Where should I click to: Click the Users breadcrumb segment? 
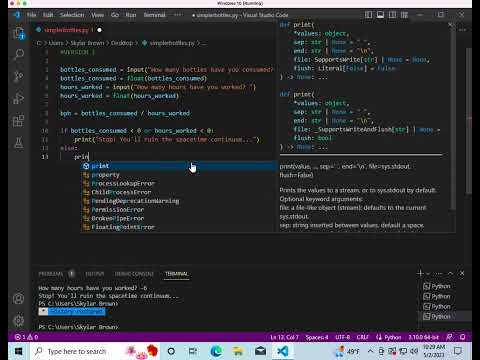click(56, 43)
